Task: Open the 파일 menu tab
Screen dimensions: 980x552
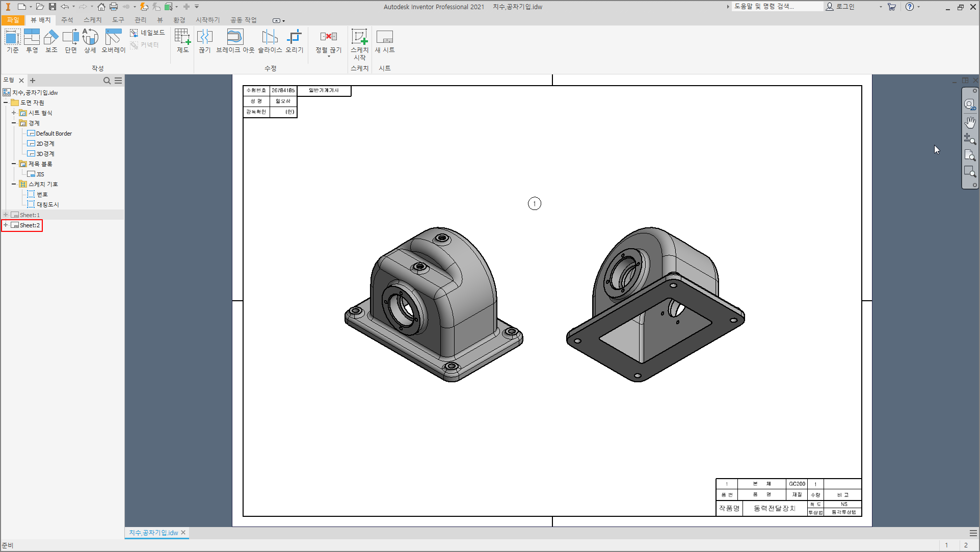Action: [13, 20]
